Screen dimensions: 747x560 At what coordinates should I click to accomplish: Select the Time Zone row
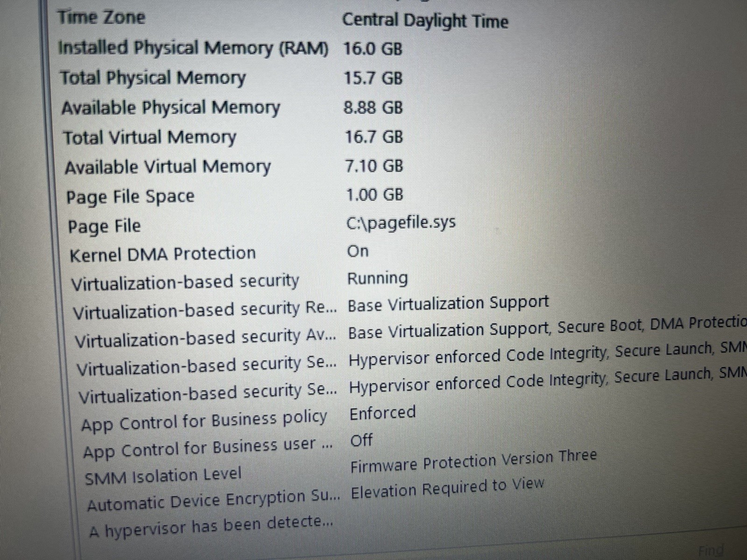click(283, 19)
